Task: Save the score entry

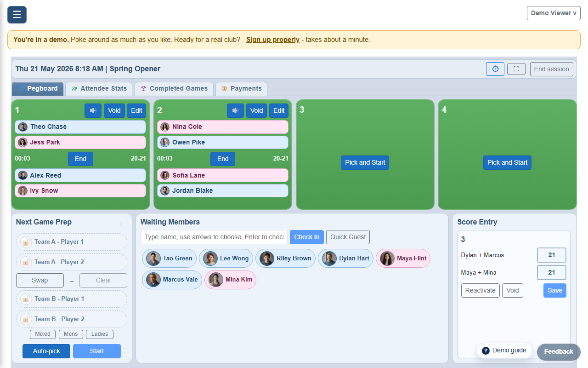Action: tap(555, 290)
